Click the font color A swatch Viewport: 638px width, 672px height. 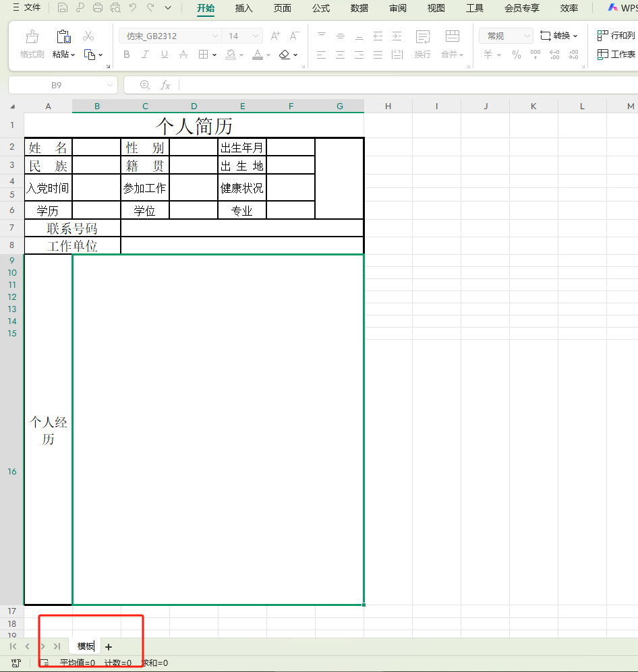(x=258, y=55)
